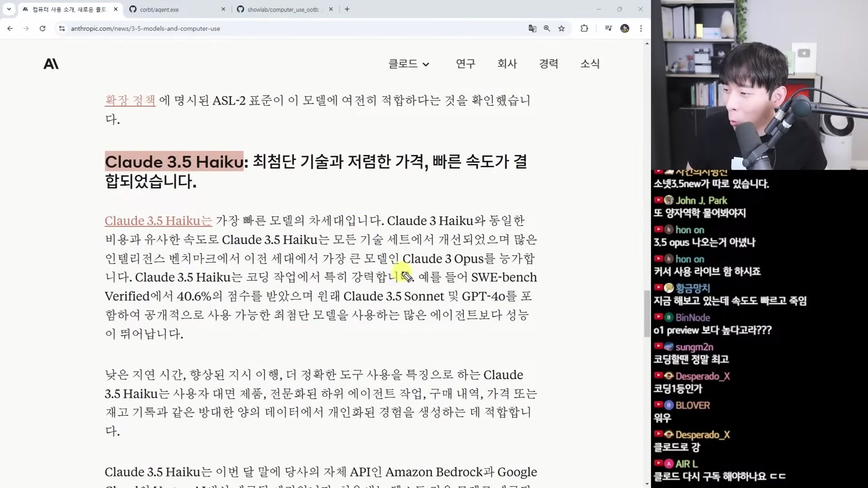This screenshot has width=868, height=488.
Task: Click the highlighted Claude 3.5 Haiku heading
Action: click(x=174, y=161)
